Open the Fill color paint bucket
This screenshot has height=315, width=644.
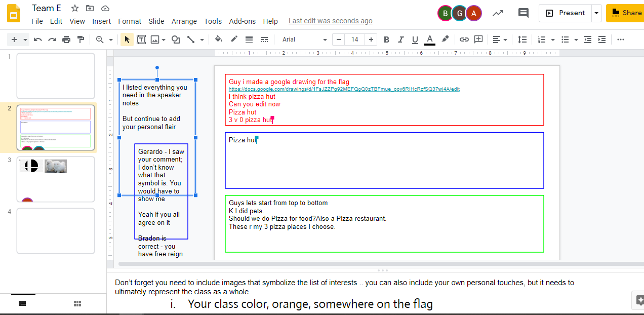tap(219, 40)
